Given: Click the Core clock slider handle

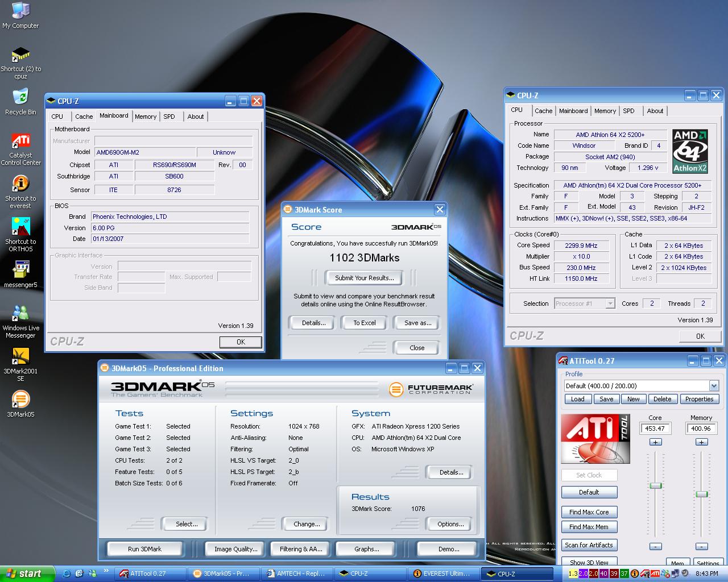Looking at the screenshot, I should pos(655,485).
